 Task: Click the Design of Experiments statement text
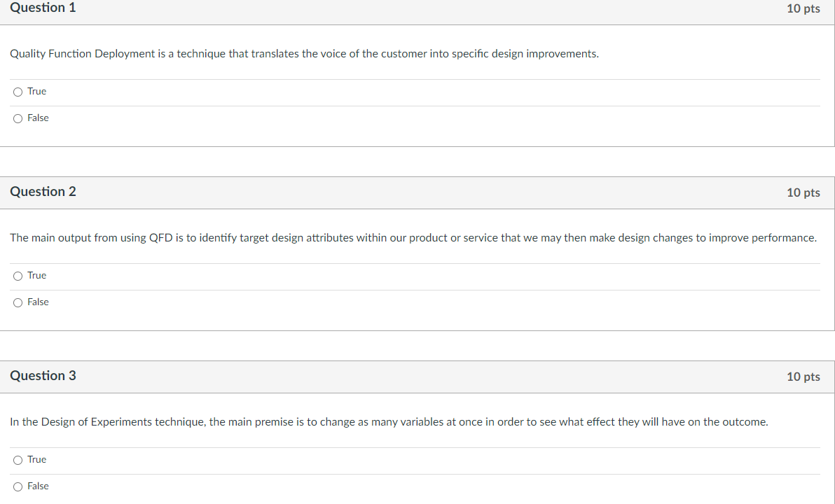389,421
